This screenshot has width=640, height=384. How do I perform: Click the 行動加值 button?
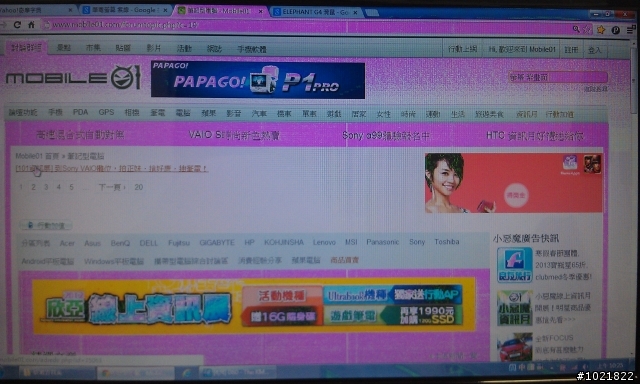46,225
